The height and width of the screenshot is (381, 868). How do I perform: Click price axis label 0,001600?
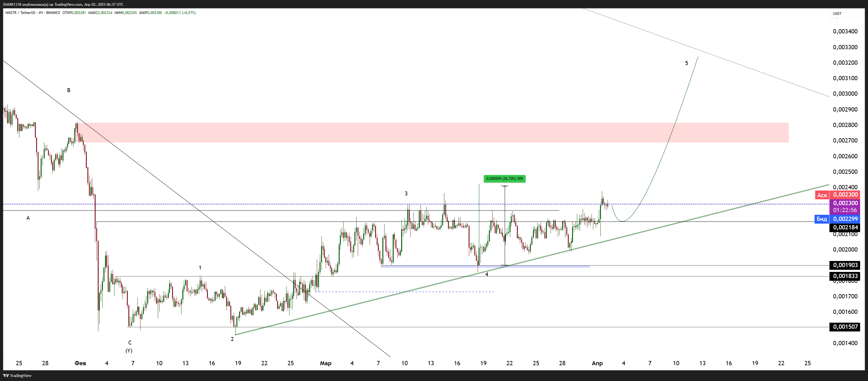[845, 312]
